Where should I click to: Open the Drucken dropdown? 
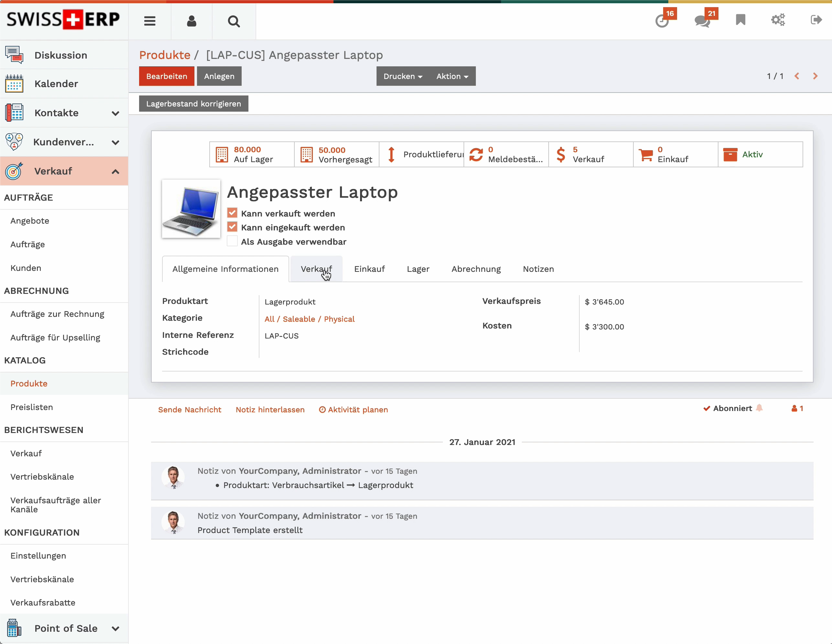[403, 76]
